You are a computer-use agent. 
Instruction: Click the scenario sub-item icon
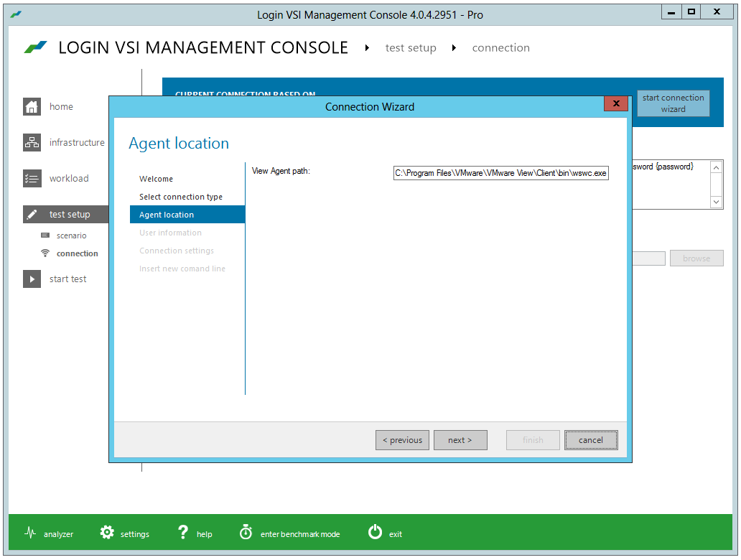pos(45,235)
